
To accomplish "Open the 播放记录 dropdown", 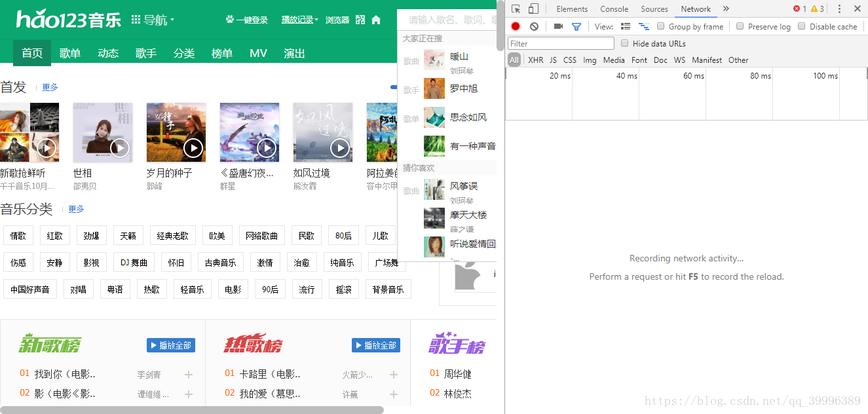I will (x=300, y=20).
